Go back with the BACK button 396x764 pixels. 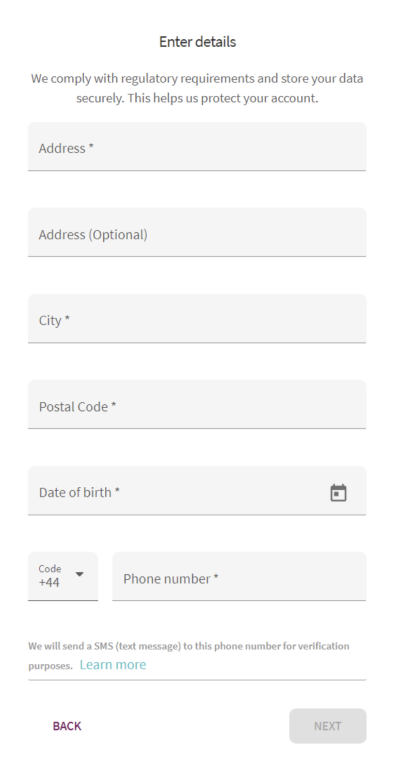pyautogui.click(x=67, y=726)
